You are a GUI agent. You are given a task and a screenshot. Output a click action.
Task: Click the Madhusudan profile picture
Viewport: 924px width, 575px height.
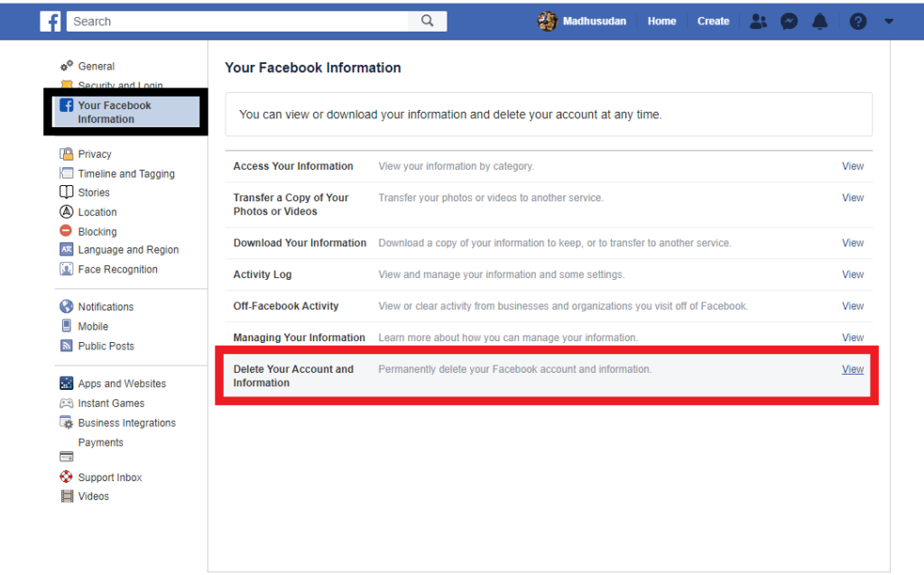[x=547, y=22]
